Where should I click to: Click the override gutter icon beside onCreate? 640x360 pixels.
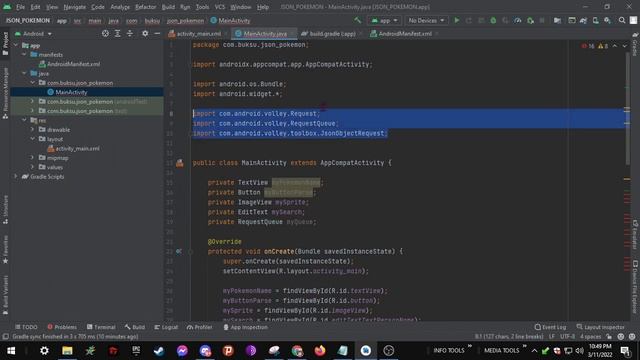point(179,251)
